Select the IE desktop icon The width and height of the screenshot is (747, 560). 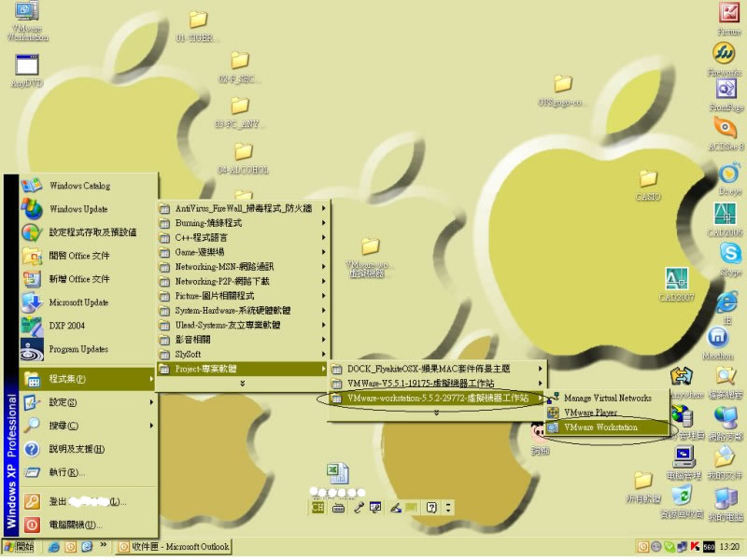(x=727, y=308)
